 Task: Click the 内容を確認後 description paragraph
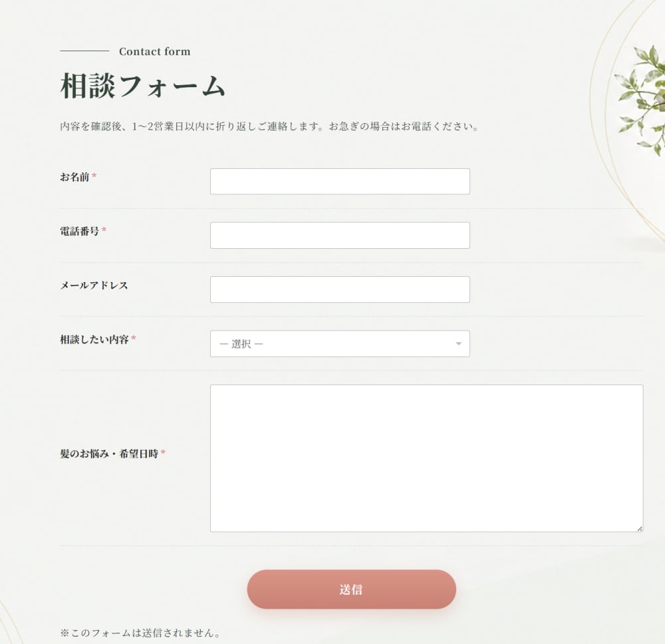269,126
